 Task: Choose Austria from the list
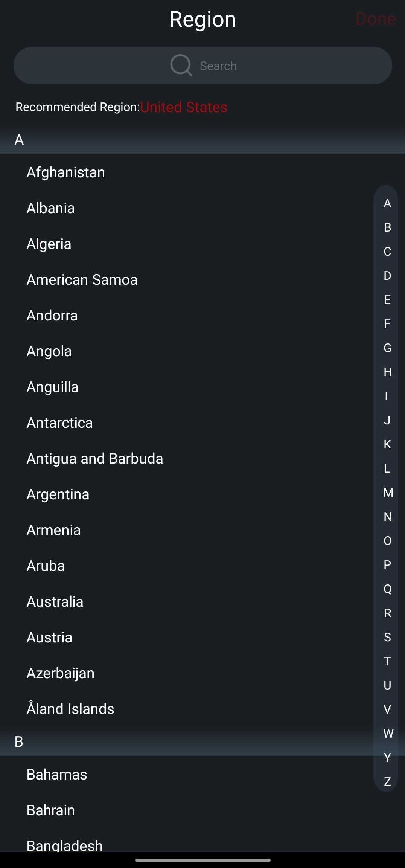tap(202, 638)
